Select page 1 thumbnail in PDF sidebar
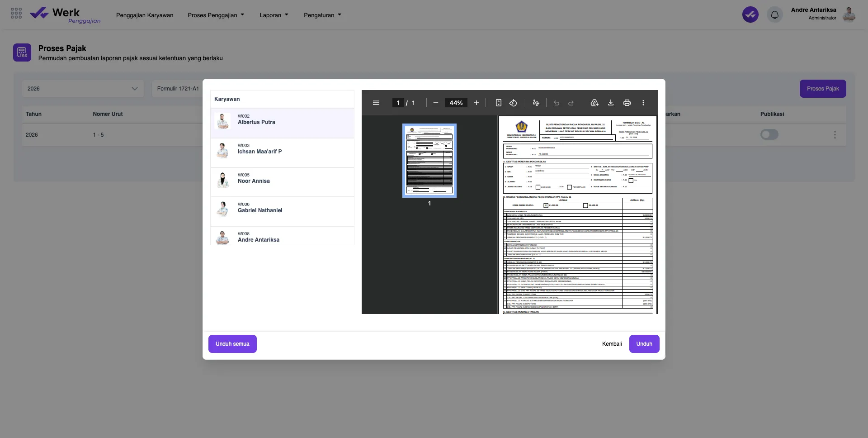The height and width of the screenshot is (438, 868). pos(429,161)
